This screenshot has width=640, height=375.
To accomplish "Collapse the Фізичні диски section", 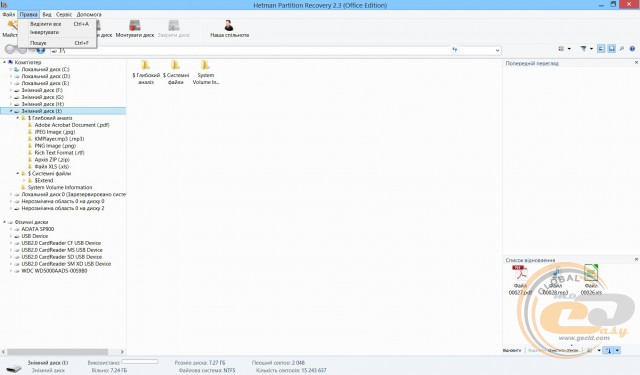I will coord(4,222).
